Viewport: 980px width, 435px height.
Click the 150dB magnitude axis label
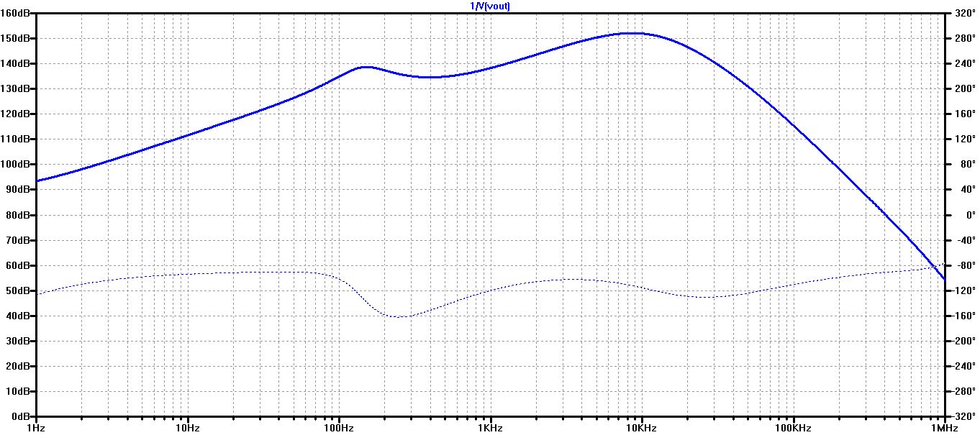(x=15, y=38)
